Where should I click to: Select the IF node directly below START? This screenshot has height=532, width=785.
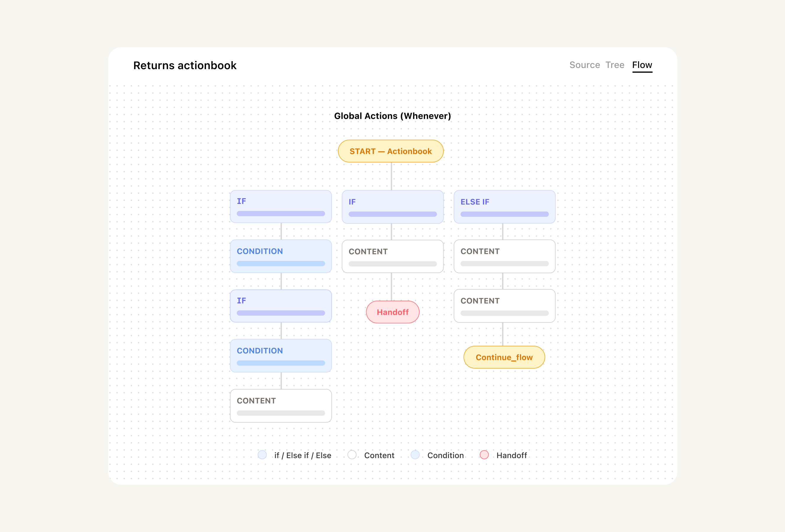coord(393,207)
